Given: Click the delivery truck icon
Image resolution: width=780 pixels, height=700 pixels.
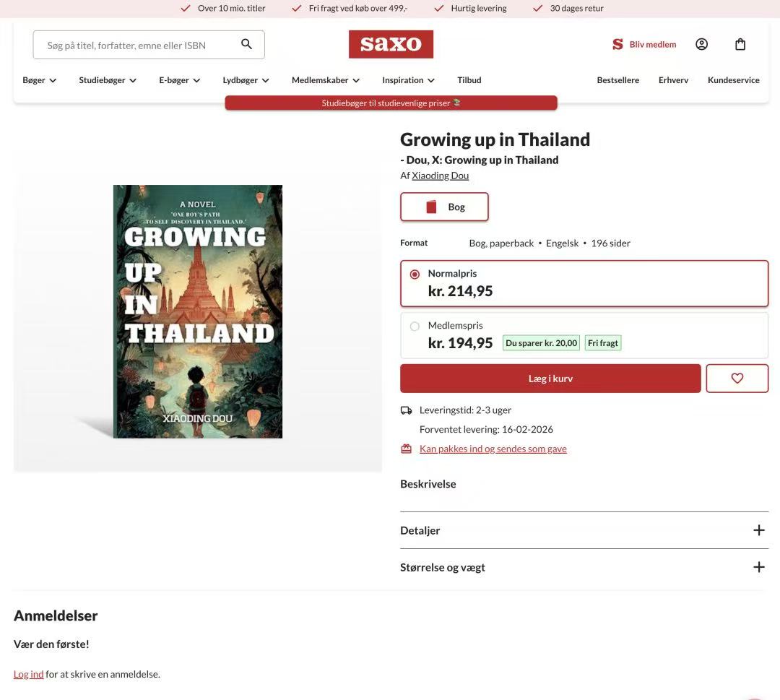Looking at the screenshot, I should click(407, 410).
